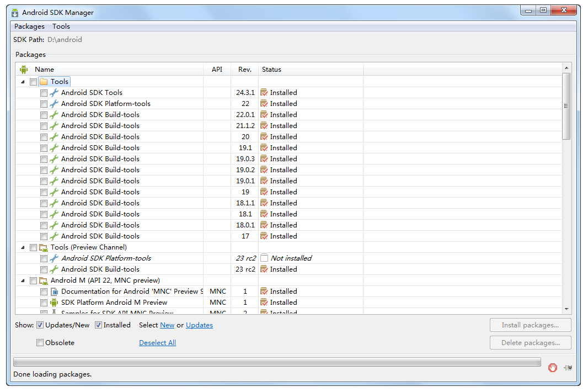Screen dimensions: 588x392
Task: Click the wrench icon of Build-tools 22.0.1
Action: pos(54,115)
